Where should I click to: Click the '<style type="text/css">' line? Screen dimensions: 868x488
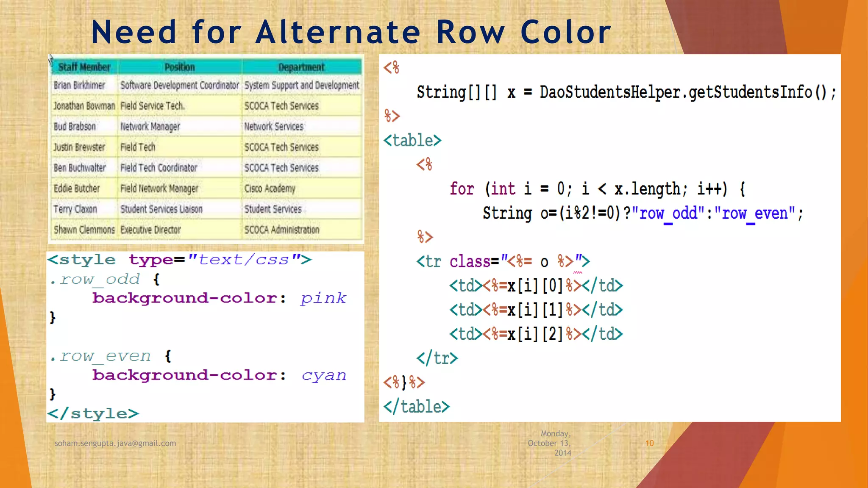180,259
